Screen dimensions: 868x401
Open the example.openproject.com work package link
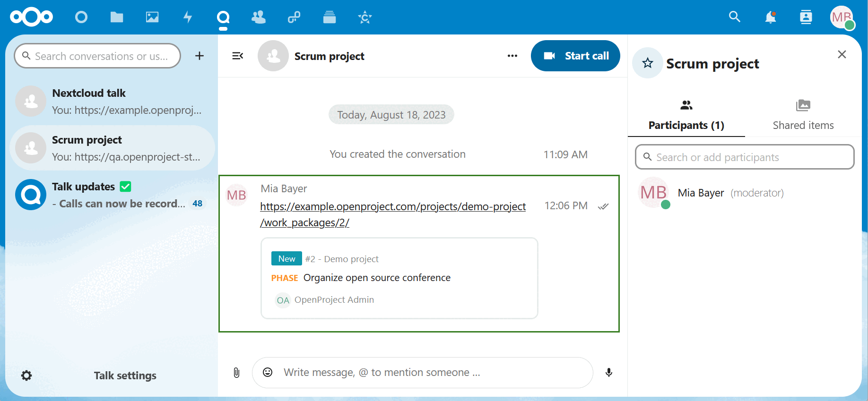(392, 207)
